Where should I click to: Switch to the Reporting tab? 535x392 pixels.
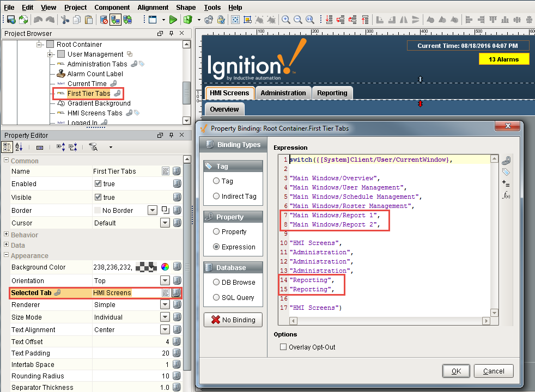tap(332, 93)
